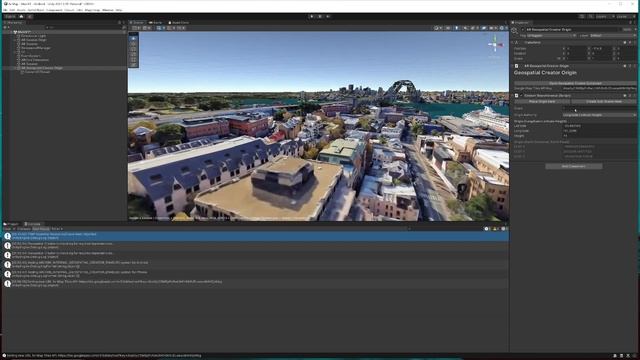The image size is (640, 360).
Task: Select the Inspector tab
Action: [520, 22]
